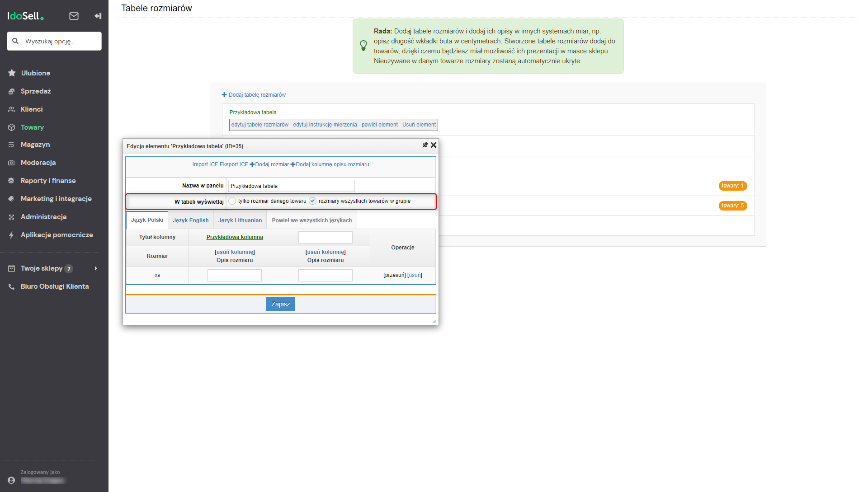
Task: Click the resize grip of dialog
Action: tap(434, 321)
